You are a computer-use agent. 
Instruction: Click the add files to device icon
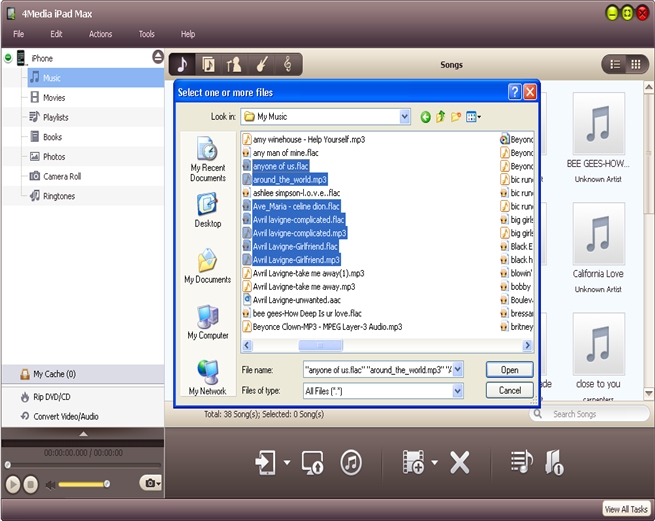(413, 462)
